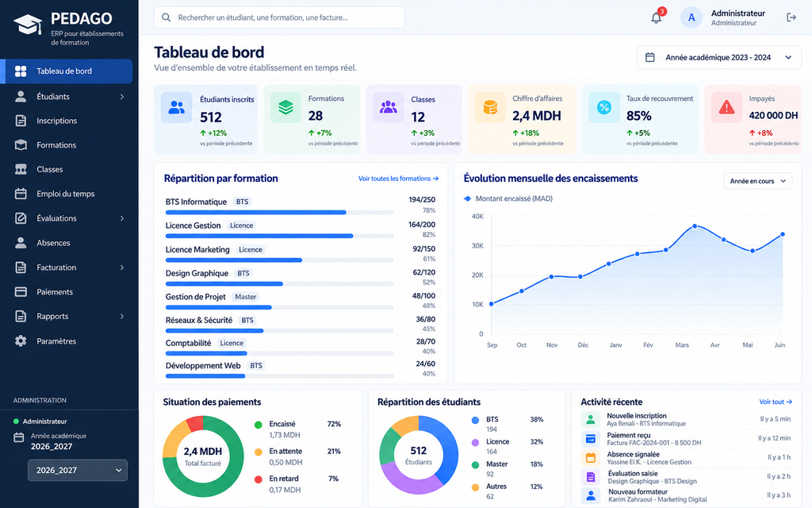Click the Absences person icon in sidebar

[21, 243]
